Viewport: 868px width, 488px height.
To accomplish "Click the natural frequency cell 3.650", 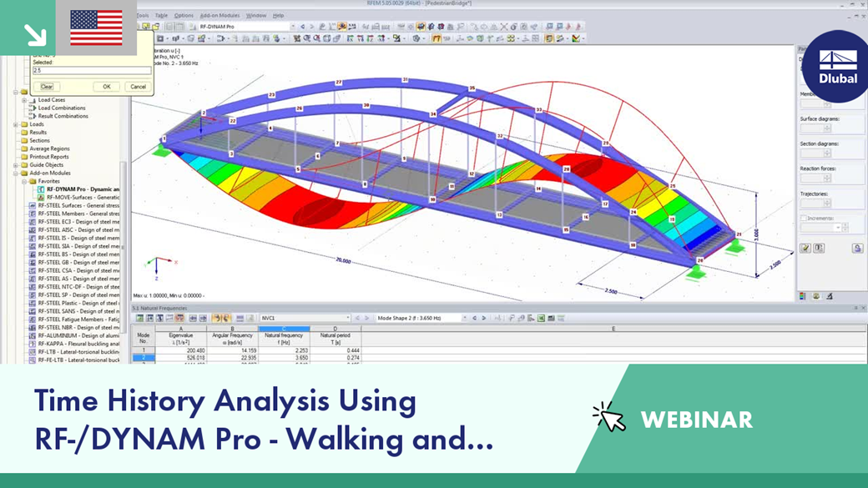I will [284, 358].
